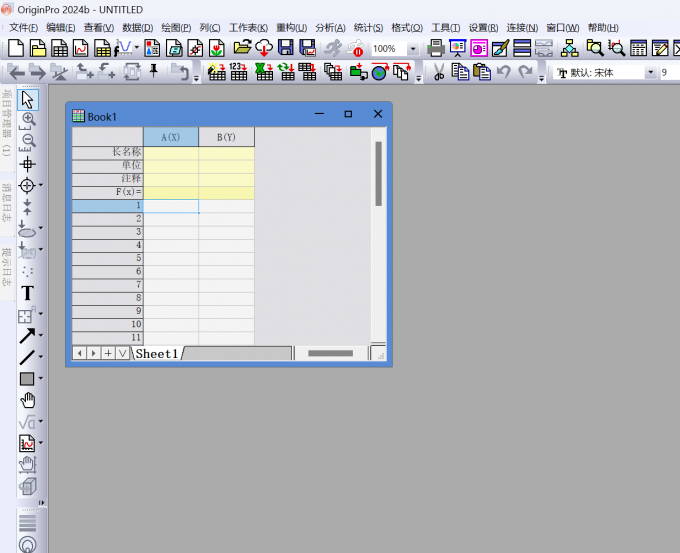Screen dimensions: 680x553
Task: Select the Screen Reader crosshair tool
Action: 27,164
